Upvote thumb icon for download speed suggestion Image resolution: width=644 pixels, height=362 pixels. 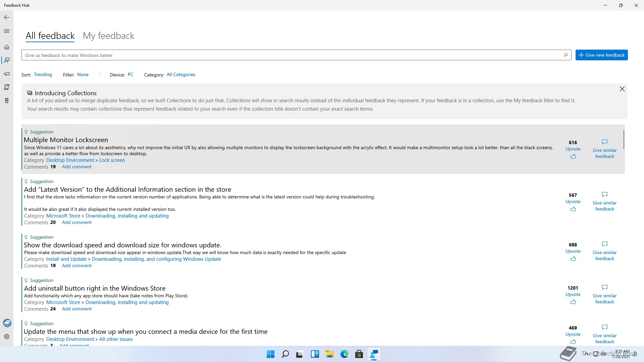click(x=573, y=259)
